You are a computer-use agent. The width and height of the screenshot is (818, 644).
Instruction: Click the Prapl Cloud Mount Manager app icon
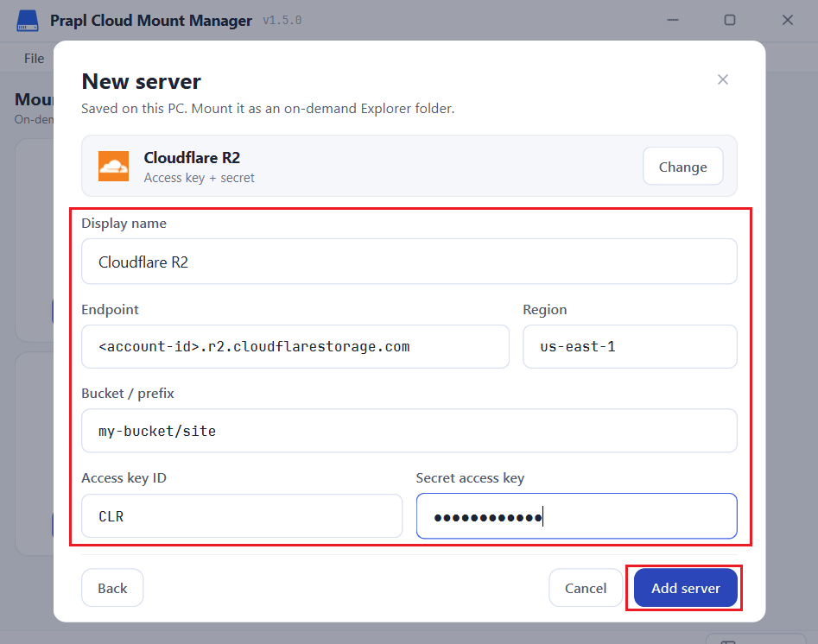(28, 21)
